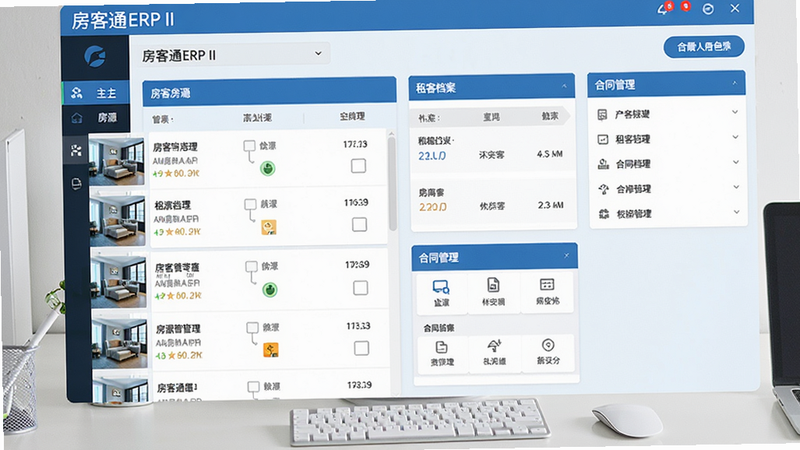Collapse the 租客档案 panel using its caret

point(564,86)
